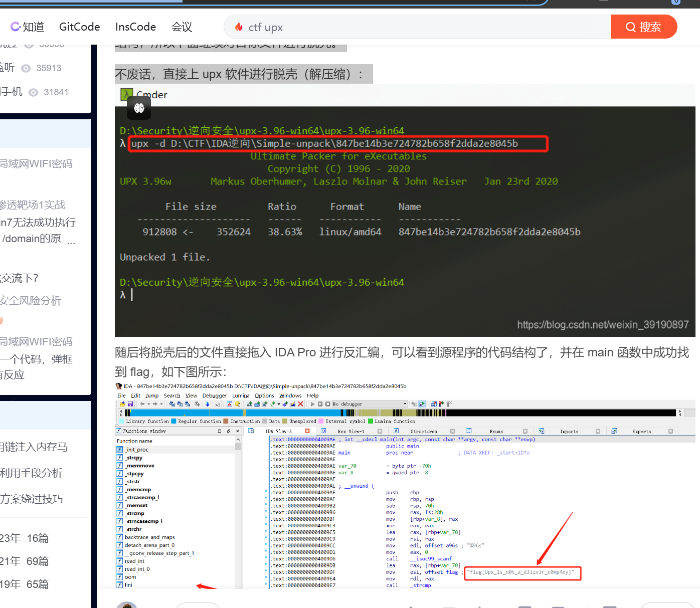Open the sidebar article ending 利用手段分析
Viewport: 700px width, 608px height.
[x=31, y=473]
